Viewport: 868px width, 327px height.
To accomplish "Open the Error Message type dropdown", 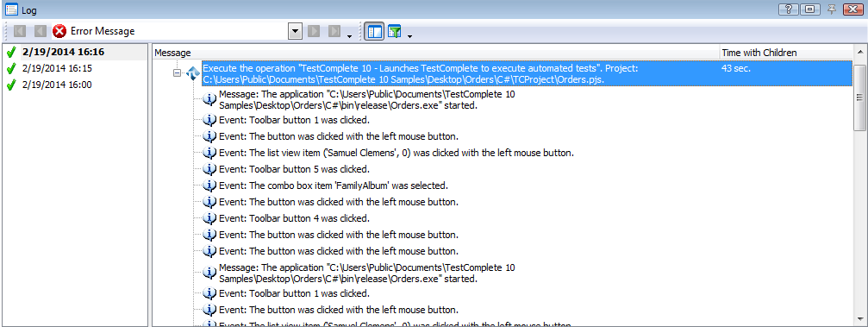I will pyautogui.click(x=296, y=31).
